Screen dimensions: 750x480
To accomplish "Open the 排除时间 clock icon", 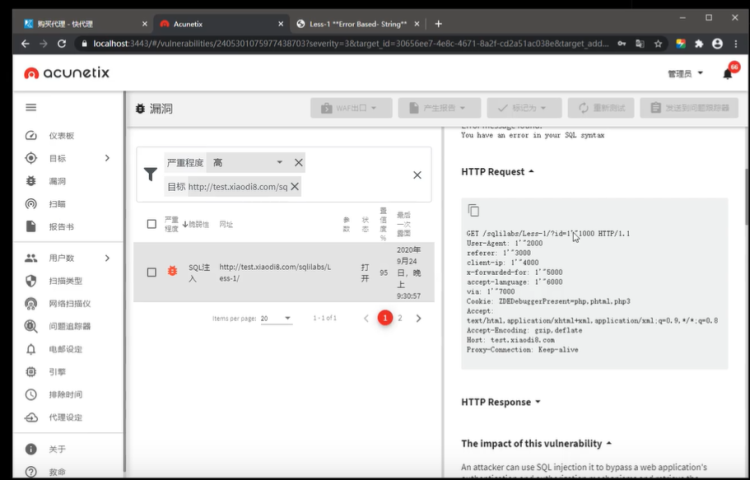I will (31, 394).
